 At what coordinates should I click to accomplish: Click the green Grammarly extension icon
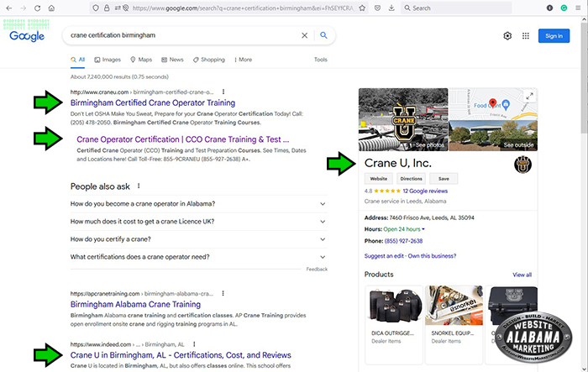pos(564,8)
